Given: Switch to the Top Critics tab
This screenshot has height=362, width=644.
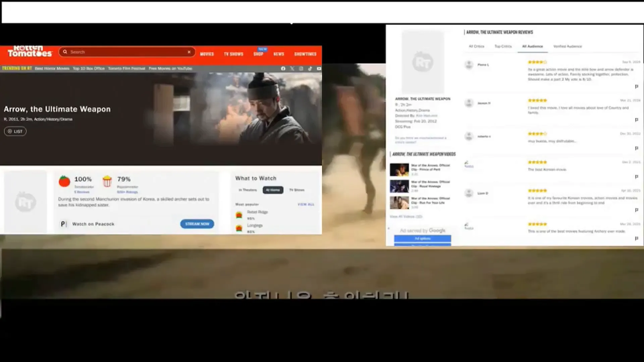Looking at the screenshot, I should pyautogui.click(x=503, y=46).
